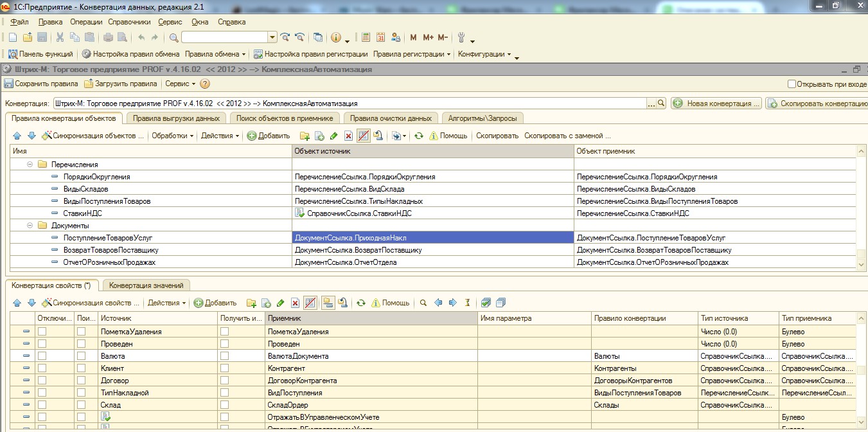Enable the Открывать при входе checkbox

(792, 84)
